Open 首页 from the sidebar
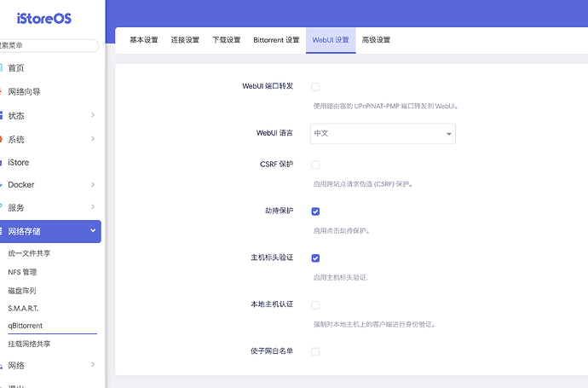The width and height of the screenshot is (588, 388). [x=17, y=68]
